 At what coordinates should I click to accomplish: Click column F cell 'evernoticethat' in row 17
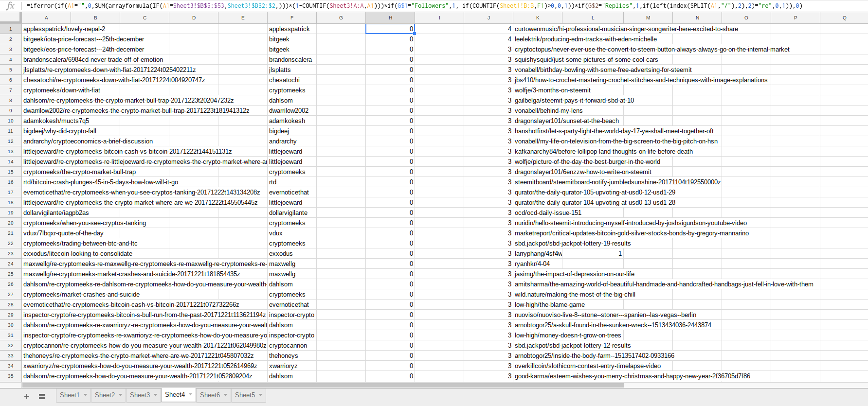[x=292, y=192]
